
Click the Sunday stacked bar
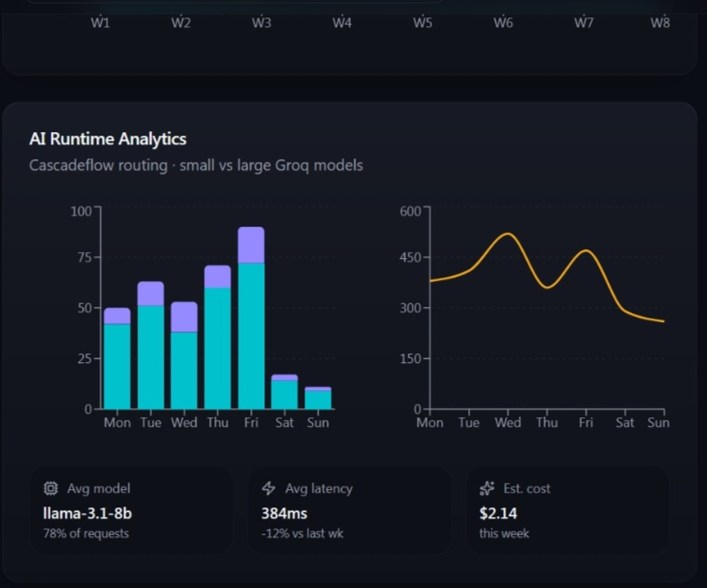click(x=318, y=398)
